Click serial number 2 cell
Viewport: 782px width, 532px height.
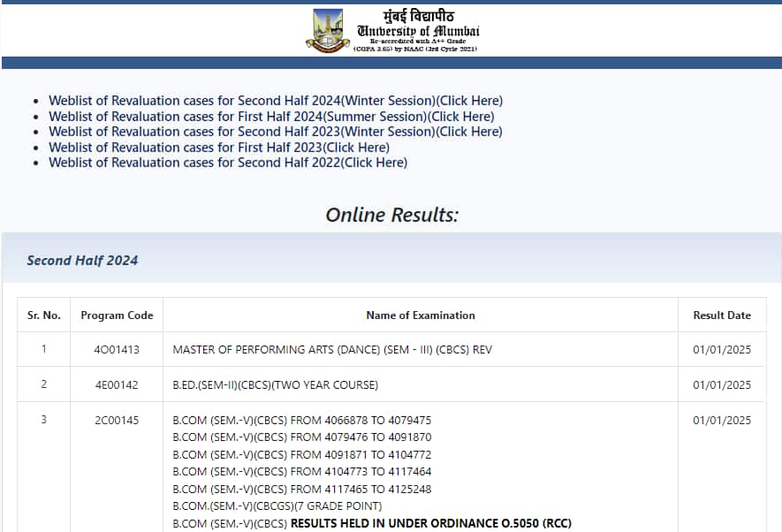tap(44, 384)
